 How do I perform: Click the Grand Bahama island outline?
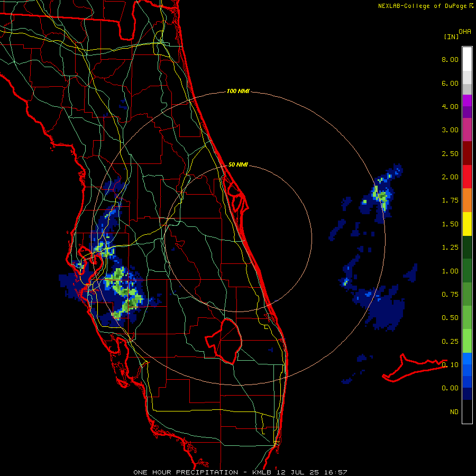(x=414, y=368)
